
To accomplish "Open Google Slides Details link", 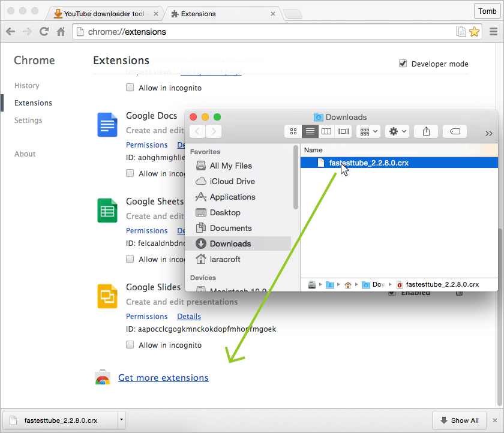I will point(189,317).
